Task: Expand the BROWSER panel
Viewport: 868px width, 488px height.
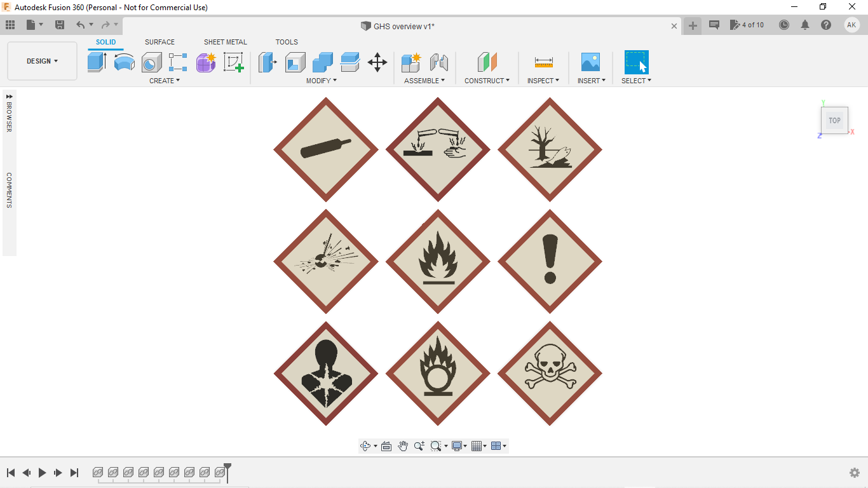Action: (10, 97)
